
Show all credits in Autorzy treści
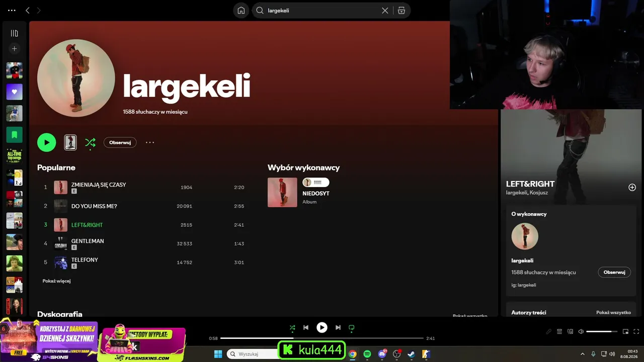[x=613, y=313]
